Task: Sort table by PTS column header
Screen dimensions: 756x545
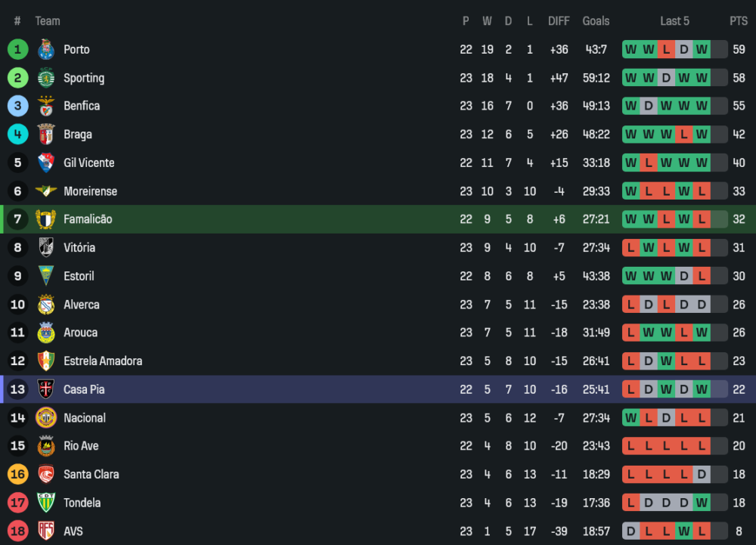Action: pyautogui.click(x=738, y=21)
